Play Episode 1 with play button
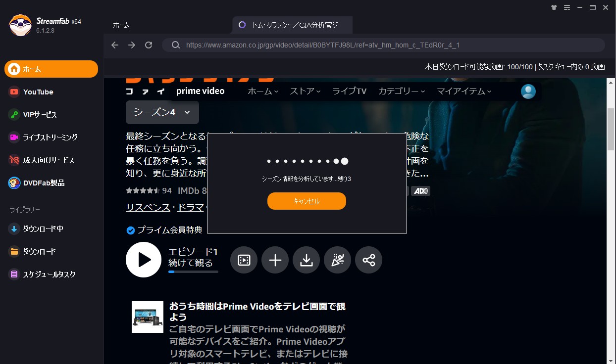 [144, 260]
